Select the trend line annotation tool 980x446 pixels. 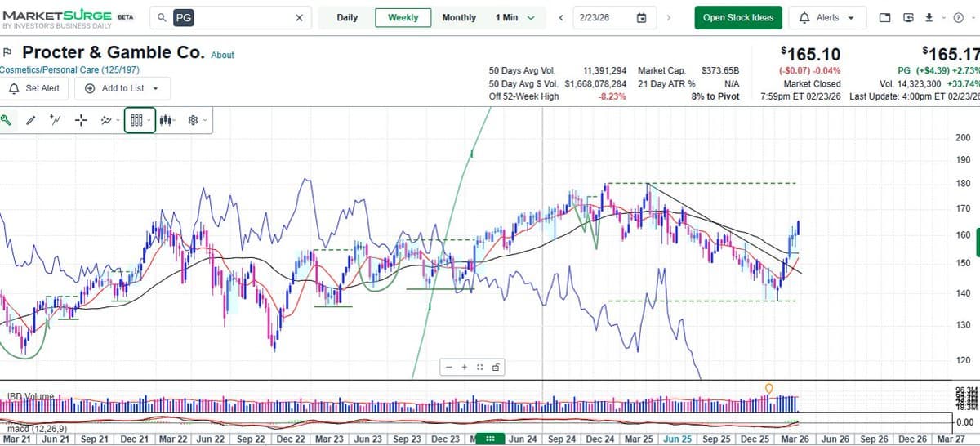coord(56,121)
